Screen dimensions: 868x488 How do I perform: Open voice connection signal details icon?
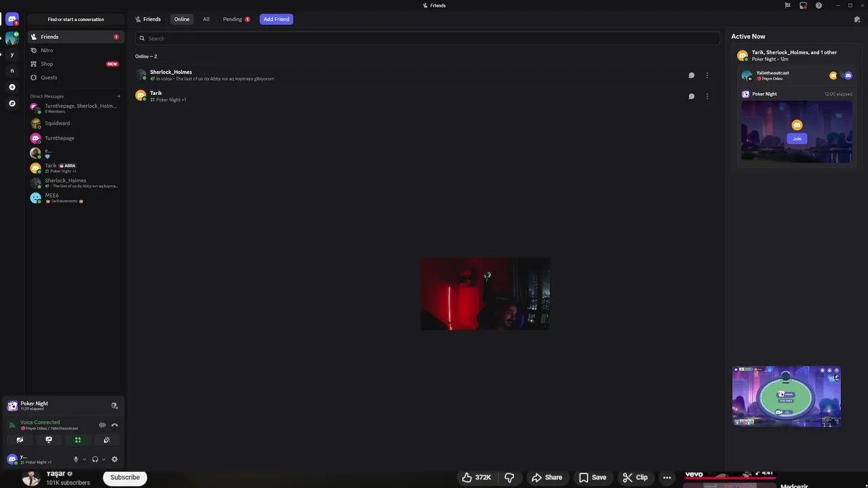[x=12, y=425]
